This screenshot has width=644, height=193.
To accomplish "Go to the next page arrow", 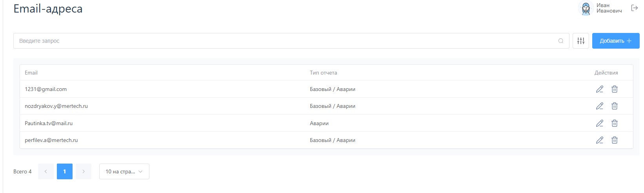I will click(x=84, y=171).
